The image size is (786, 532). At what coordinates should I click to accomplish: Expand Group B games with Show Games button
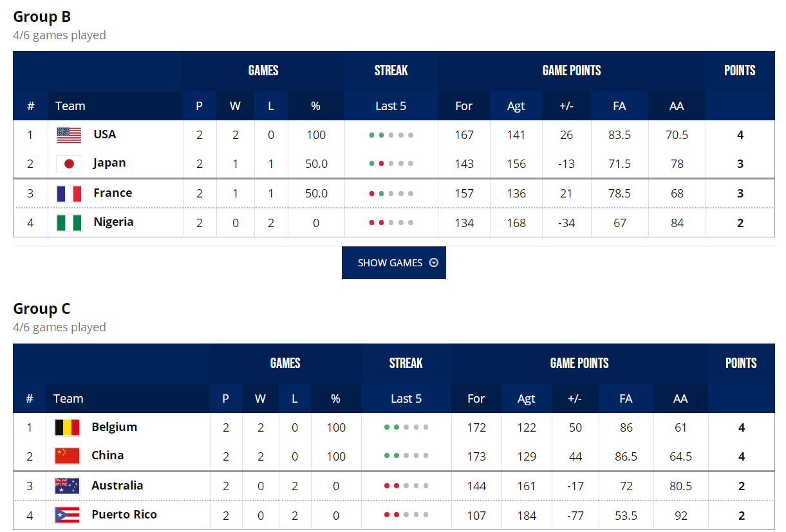click(394, 262)
